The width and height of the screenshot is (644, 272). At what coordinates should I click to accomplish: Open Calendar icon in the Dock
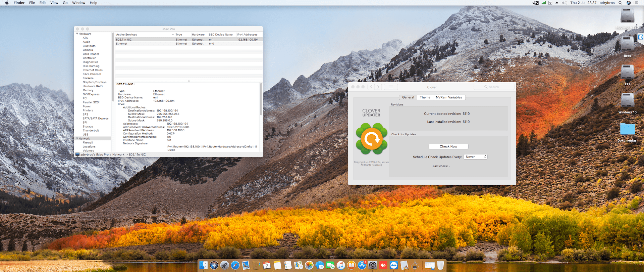click(x=267, y=265)
